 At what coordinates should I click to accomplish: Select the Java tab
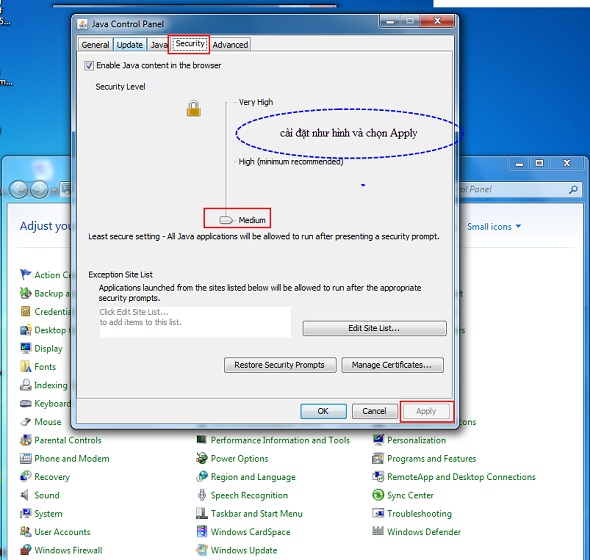pyautogui.click(x=158, y=45)
